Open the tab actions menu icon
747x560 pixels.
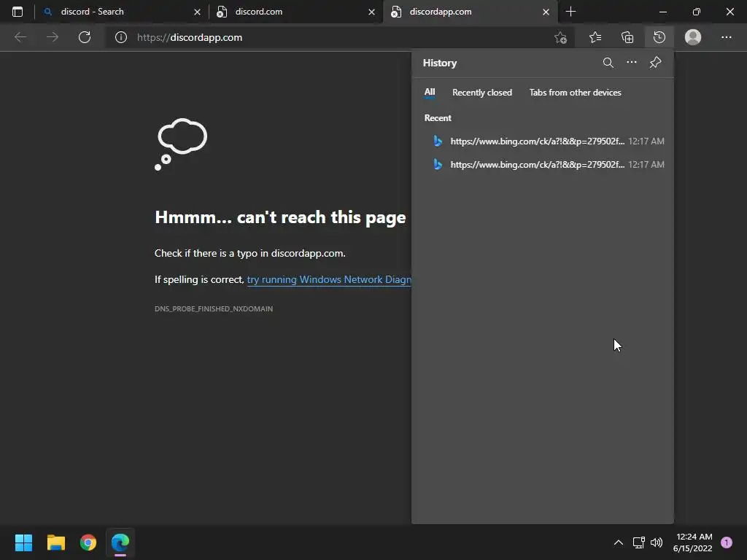click(18, 12)
